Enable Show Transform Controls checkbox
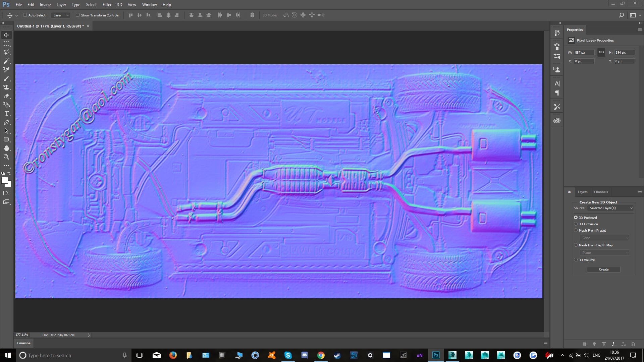This screenshot has height=362, width=644. (77, 15)
